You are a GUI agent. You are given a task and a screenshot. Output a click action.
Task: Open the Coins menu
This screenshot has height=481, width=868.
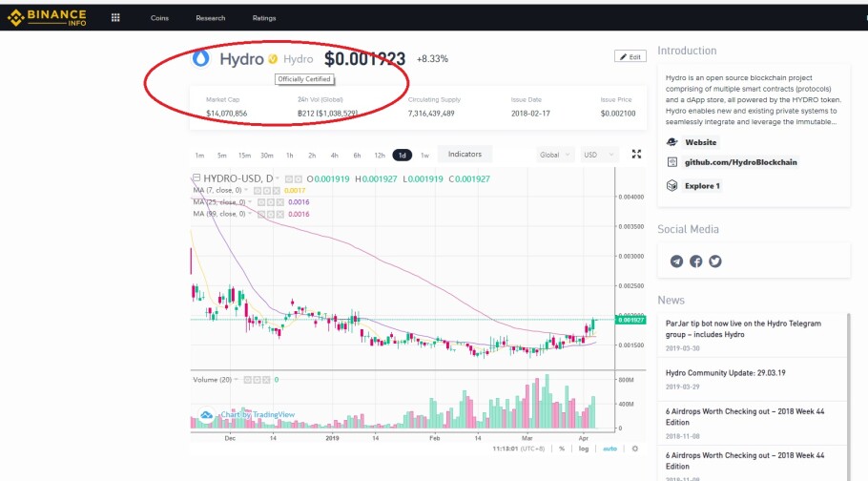(x=159, y=18)
